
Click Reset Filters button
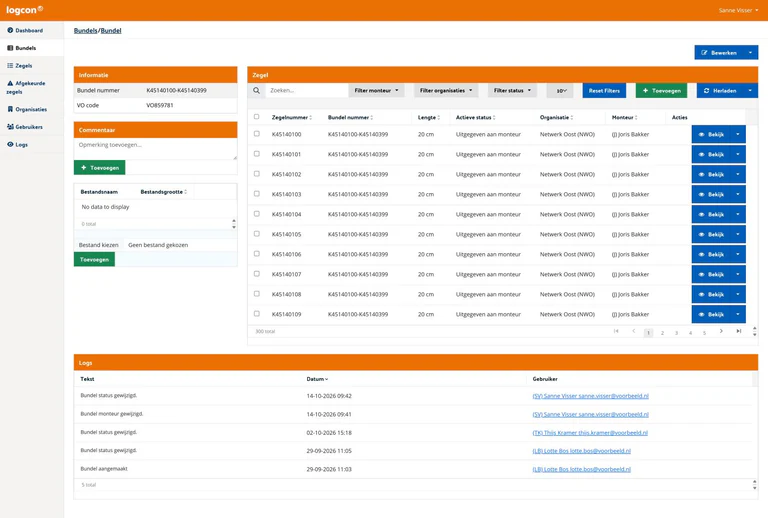604,91
